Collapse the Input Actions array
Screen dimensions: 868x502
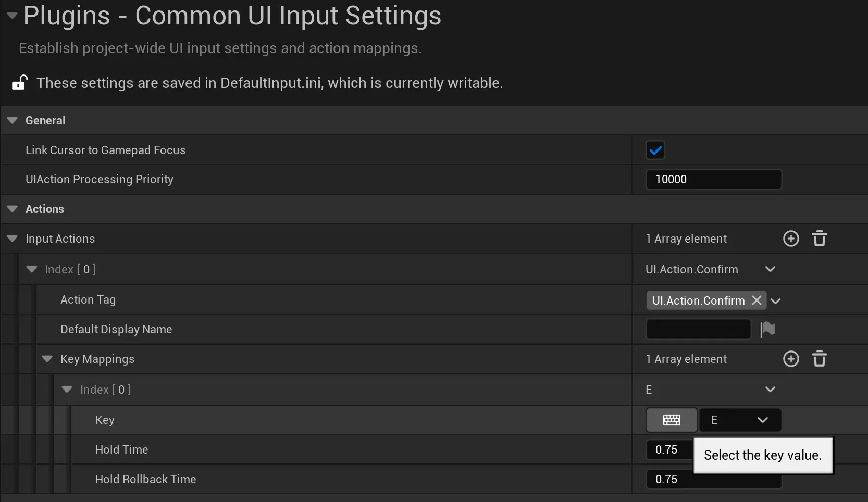(13, 239)
